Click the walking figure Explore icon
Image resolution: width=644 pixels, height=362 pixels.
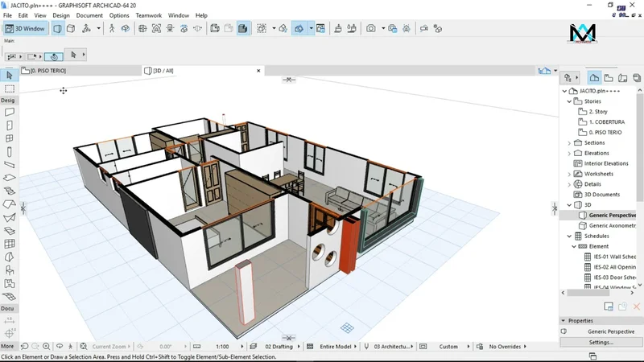click(x=112, y=28)
